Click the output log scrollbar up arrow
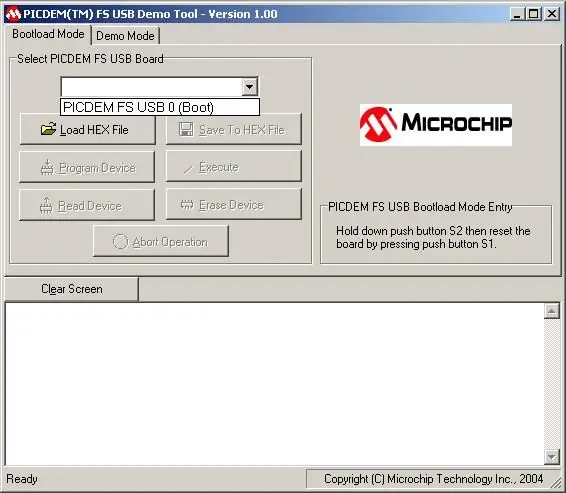The width and height of the screenshot is (566, 493). click(x=552, y=311)
